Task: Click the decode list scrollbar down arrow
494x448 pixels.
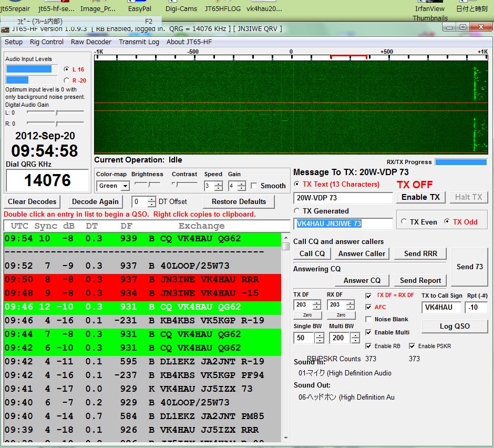Action: click(286, 438)
